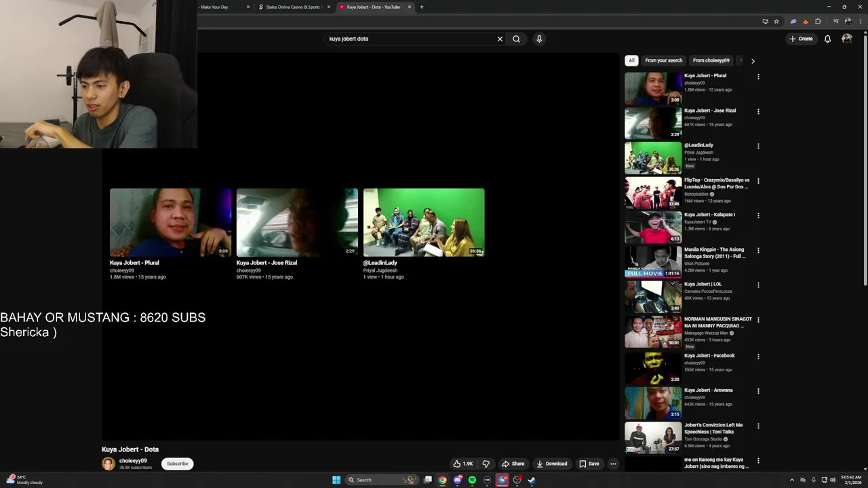Open options for Kuya Jobert - Jose Rizal sidebar video
The image size is (868, 488).
pos(758,111)
